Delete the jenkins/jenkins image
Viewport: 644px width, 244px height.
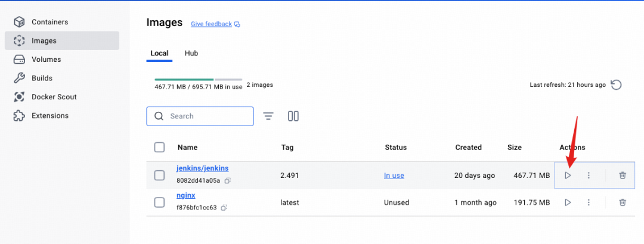point(623,176)
